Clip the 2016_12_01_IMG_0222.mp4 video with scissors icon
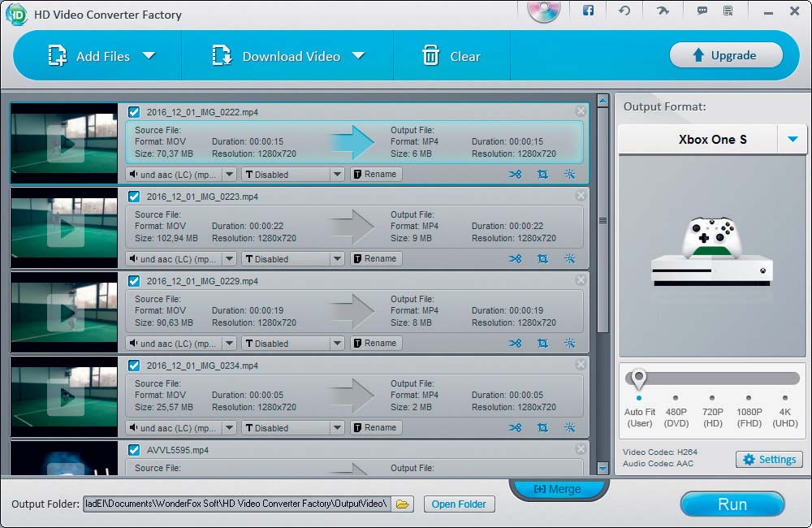 [515, 174]
